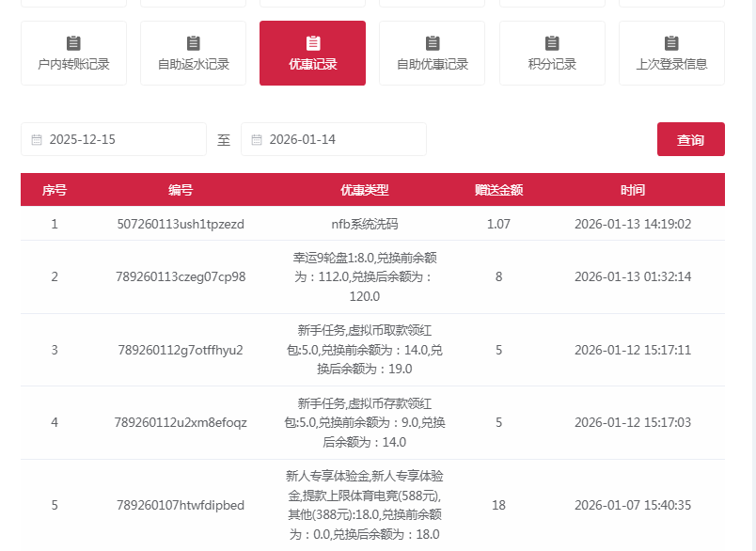This screenshot has width=756, height=551.
Task: Click the 户内转账记录 record icon
Action: coord(73,41)
